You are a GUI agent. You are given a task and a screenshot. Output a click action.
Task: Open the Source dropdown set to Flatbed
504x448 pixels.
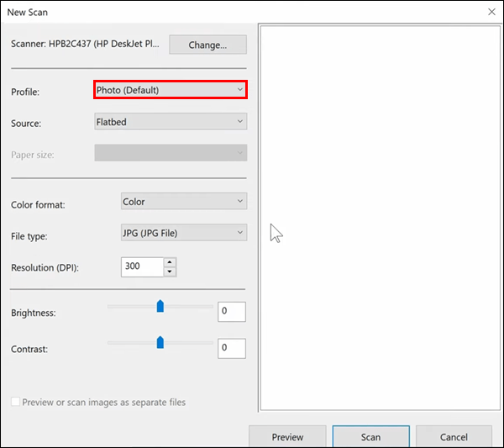[x=171, y=122]
